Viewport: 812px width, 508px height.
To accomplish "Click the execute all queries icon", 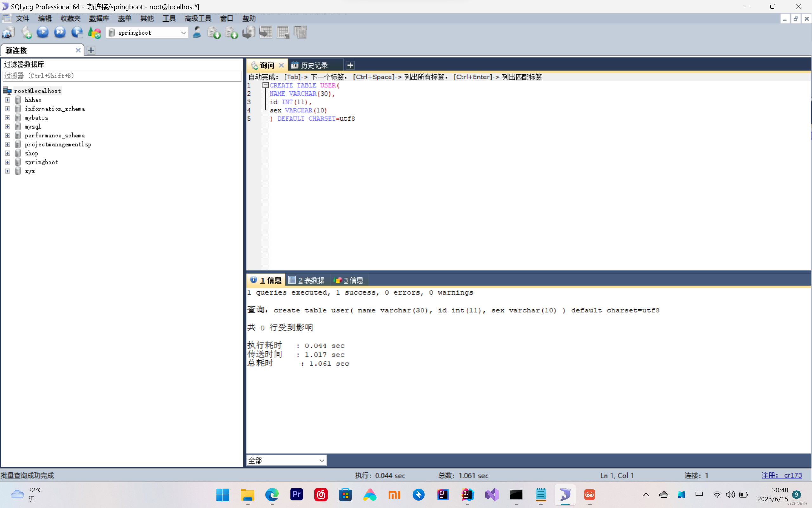I will (x=60, y=33).
